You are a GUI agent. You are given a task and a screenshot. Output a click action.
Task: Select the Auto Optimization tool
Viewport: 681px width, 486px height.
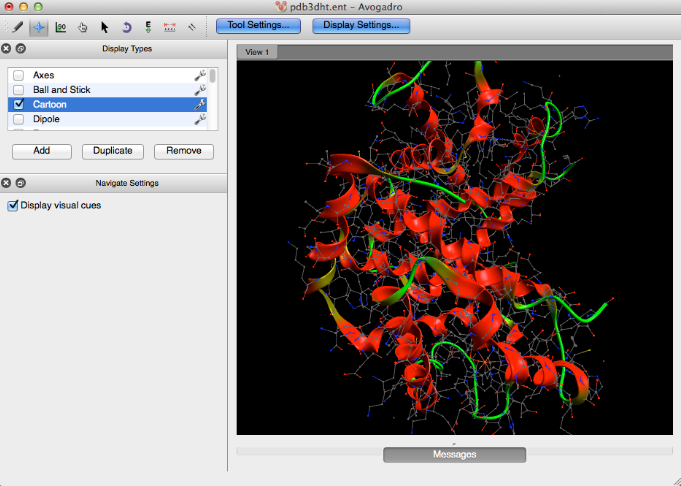click(148, 27)
